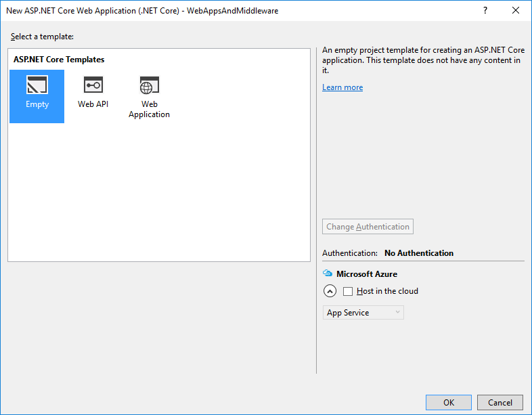
Task: Collapse the Microsoft Azure section chevron
Action: coord(330,291)
